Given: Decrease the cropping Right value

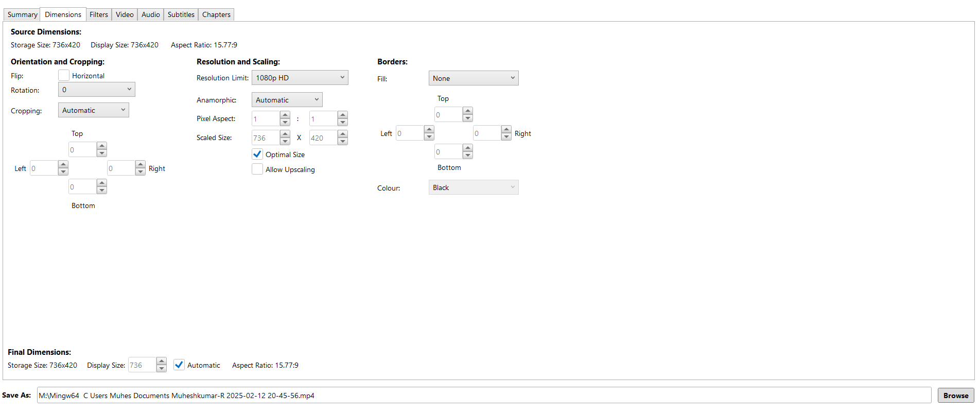Looking at the screenshot, I should pyautogui.click(x=141, y=171).
